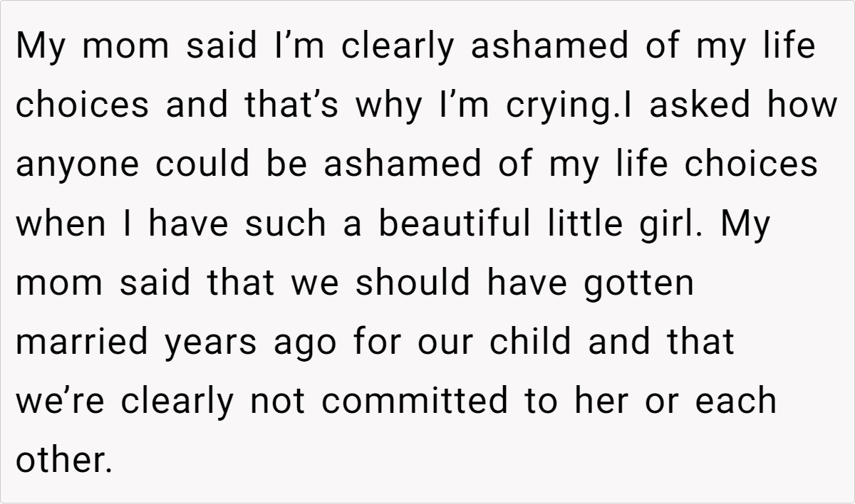855x504 pixels.
Task: Click the word "committed" in the paragraph
Action: click(x=414, y=401)
